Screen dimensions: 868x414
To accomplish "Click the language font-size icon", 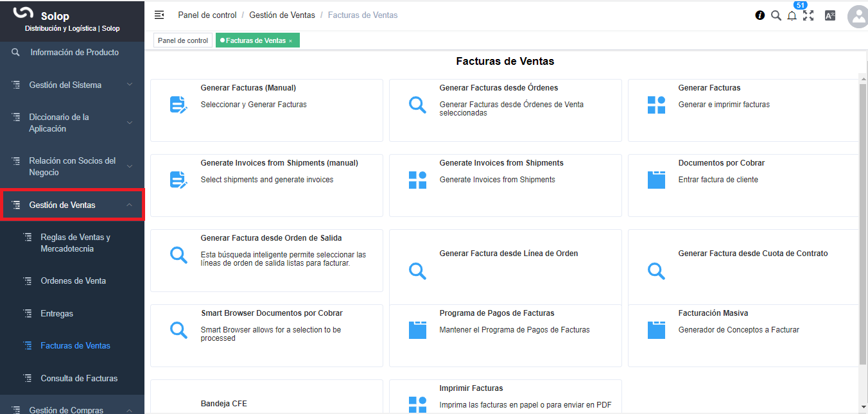I will (830, 16).
